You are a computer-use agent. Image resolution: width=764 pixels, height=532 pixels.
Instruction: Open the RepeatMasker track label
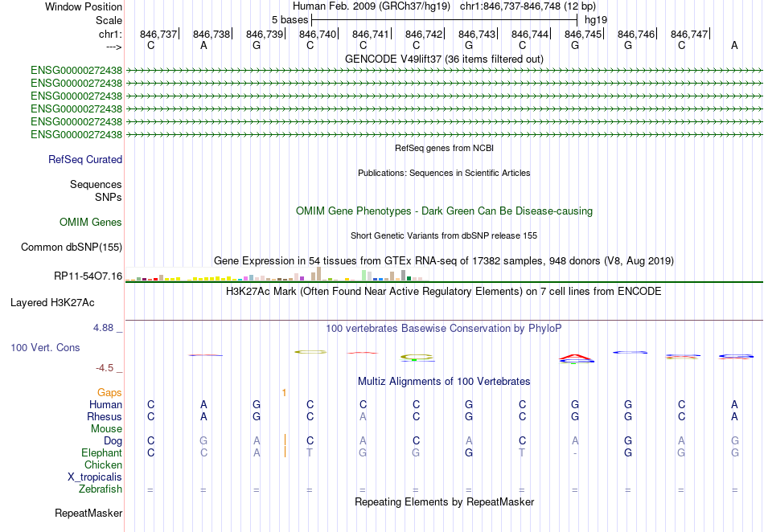click(x=88, y=513)
